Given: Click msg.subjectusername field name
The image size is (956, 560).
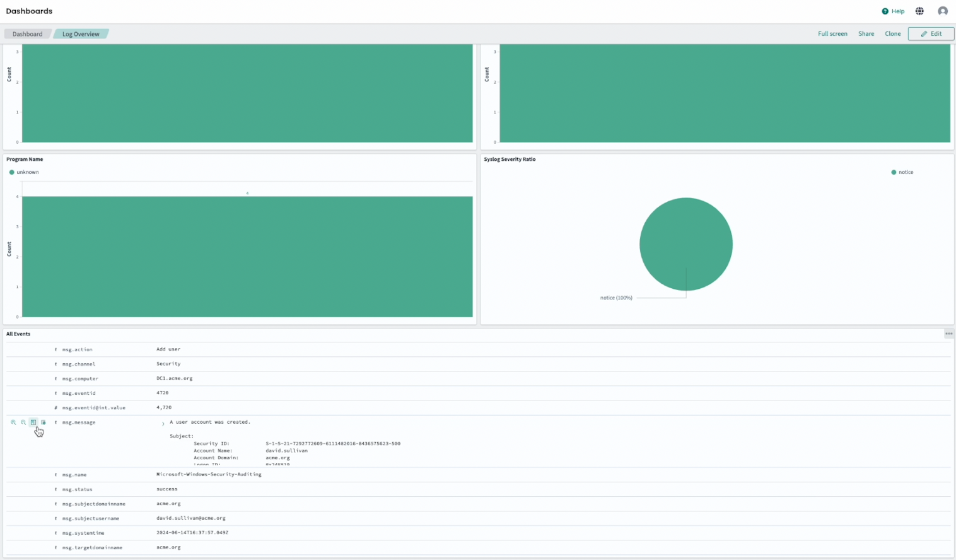Looking at the screenshot, I should 91,518.
